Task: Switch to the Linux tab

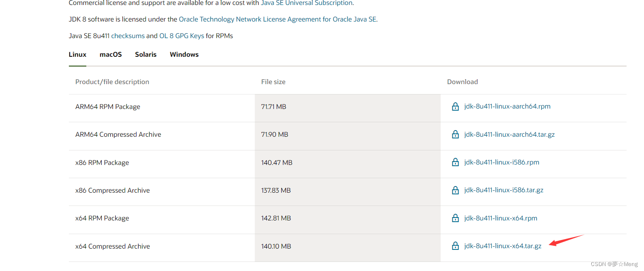Action: click(78, 55)
